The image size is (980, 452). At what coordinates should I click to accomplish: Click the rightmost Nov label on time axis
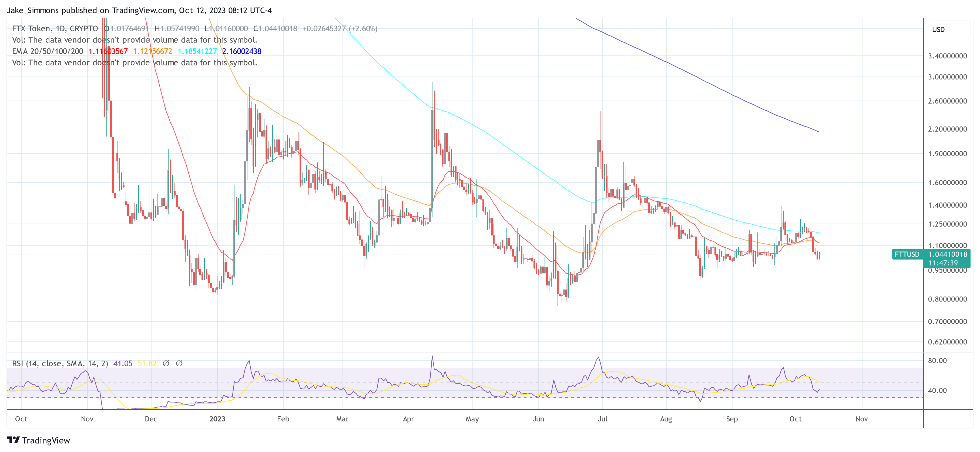click(x=861, y=419)
